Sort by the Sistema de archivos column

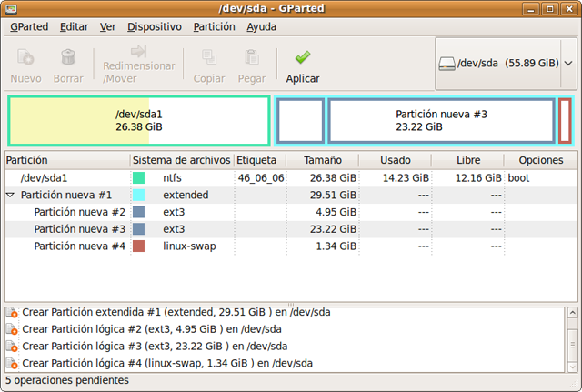click(x=182, y=160)
